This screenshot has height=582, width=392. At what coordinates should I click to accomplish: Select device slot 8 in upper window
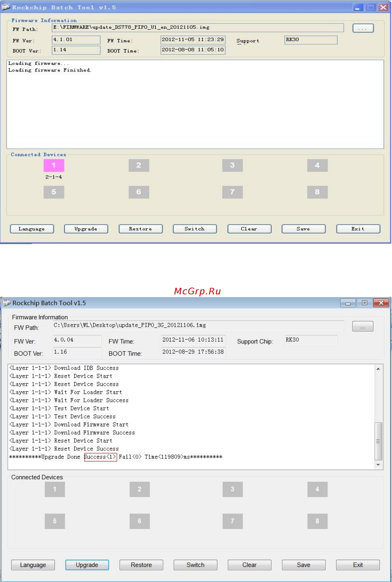[317, 192]
